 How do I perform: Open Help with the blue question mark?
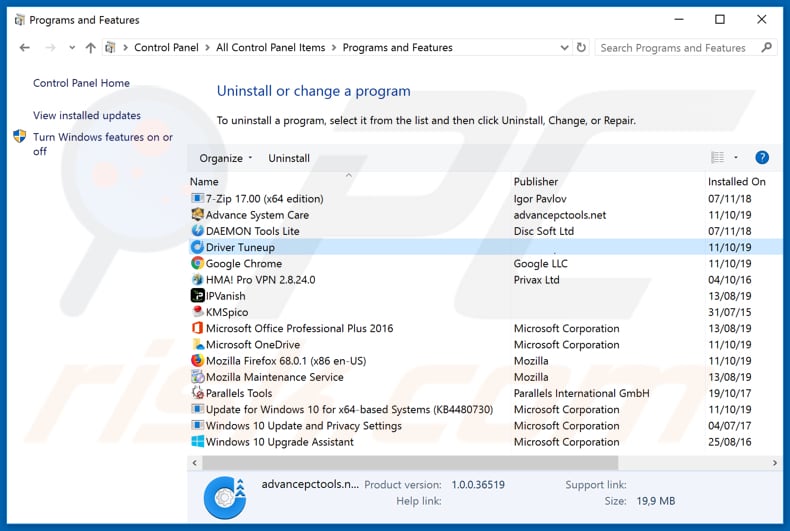tap(762, 158)
